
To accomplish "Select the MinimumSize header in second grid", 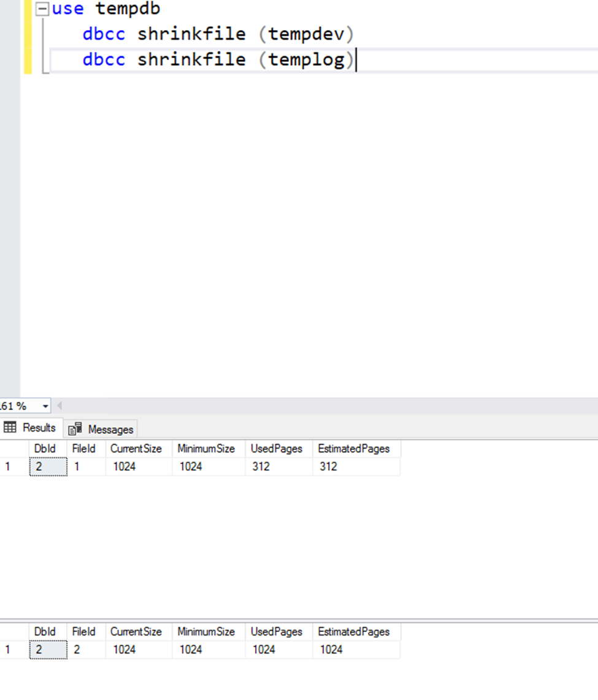I will pyautogui.click(x=207, y=632).
